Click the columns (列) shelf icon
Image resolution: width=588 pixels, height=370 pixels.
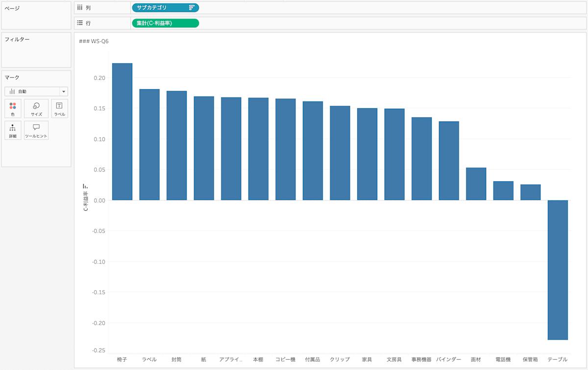(80, 8)
